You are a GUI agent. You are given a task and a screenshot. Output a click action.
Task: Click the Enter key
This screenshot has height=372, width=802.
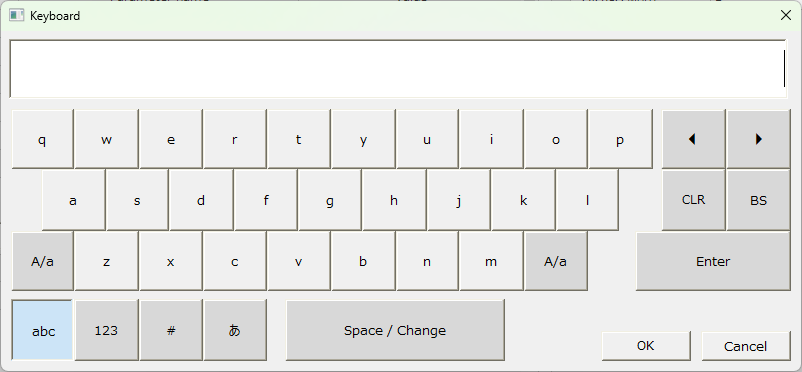[x=713, y=261]
